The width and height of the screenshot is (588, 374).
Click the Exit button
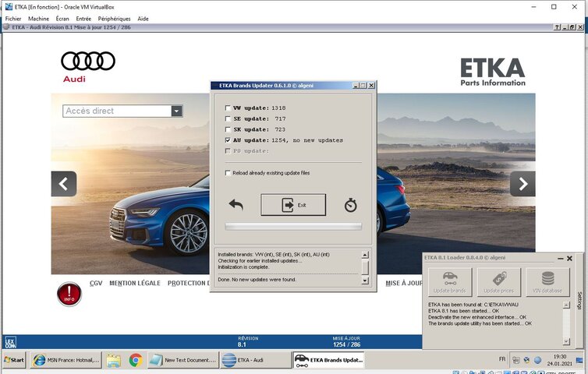click(x=293, y=205)
